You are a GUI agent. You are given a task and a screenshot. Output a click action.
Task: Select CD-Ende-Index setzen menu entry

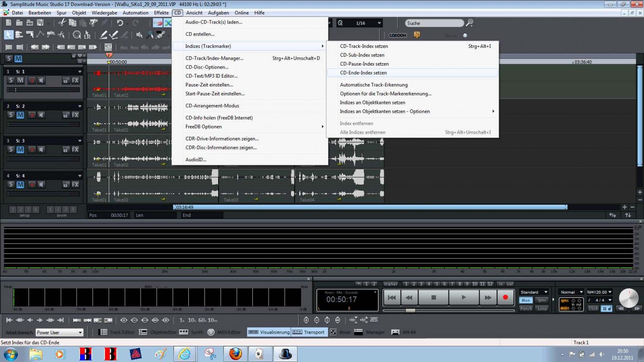(x=363, y=73)
